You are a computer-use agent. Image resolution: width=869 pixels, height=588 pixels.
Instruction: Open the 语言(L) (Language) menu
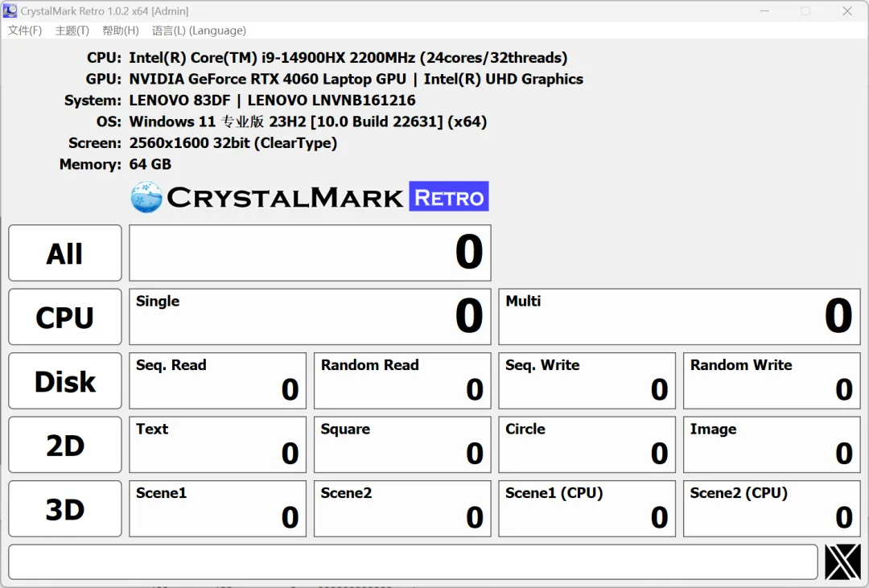(x=199, y=31)
